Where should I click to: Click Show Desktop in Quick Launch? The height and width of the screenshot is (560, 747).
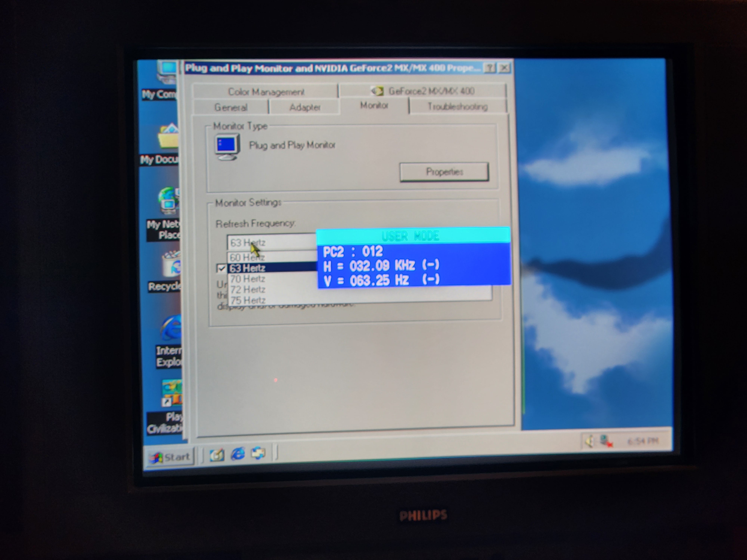[x=217, y=455]
